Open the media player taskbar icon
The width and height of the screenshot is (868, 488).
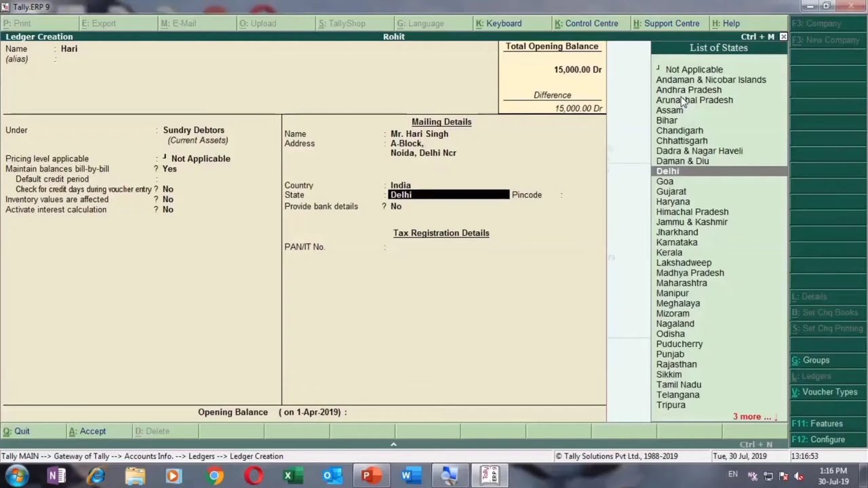pos(174,476)
